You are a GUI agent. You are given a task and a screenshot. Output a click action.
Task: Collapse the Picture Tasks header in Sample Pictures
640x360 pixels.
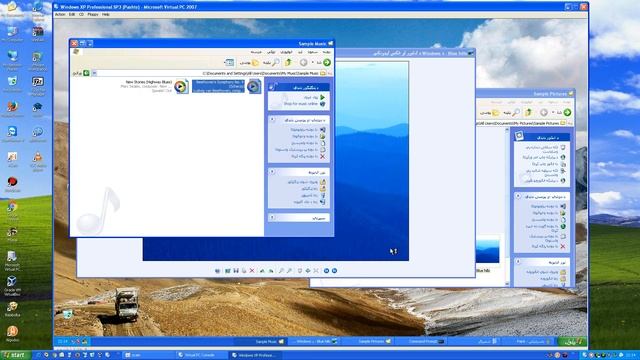pyautogui.click(x=542, y=137)
